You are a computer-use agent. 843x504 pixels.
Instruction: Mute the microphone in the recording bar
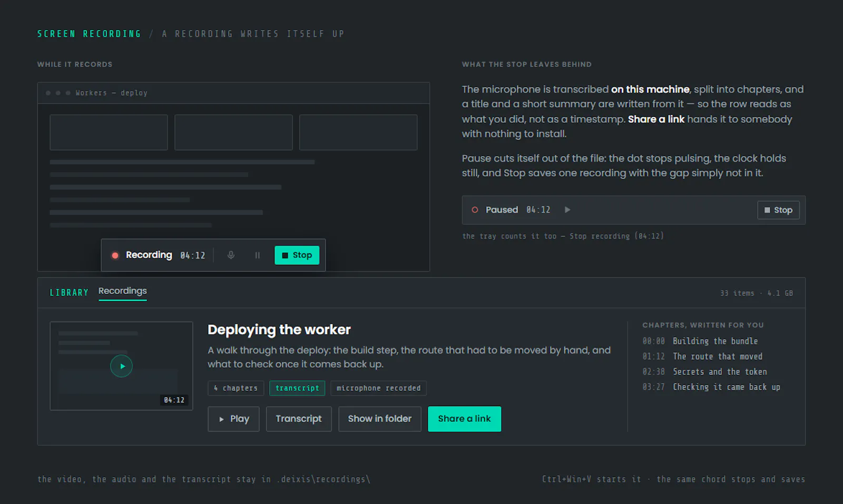point(231,255)
